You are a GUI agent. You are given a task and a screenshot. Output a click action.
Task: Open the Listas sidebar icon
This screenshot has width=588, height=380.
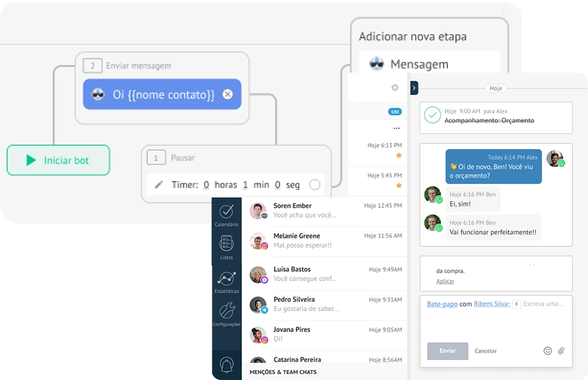click(x=226, y=243)
